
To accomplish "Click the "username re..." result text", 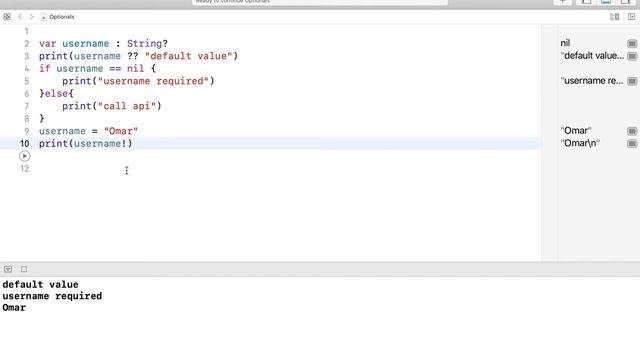I will click(x=592, y=81).
